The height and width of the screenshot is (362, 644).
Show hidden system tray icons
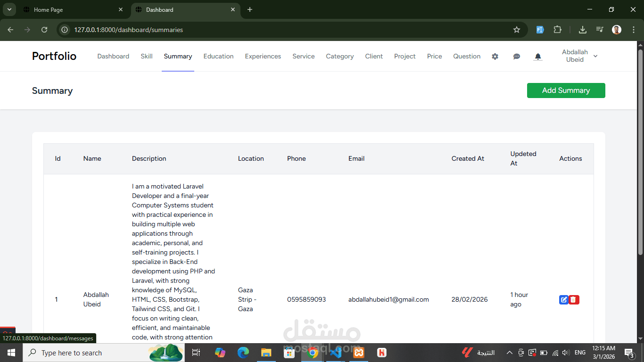(509, 353)
